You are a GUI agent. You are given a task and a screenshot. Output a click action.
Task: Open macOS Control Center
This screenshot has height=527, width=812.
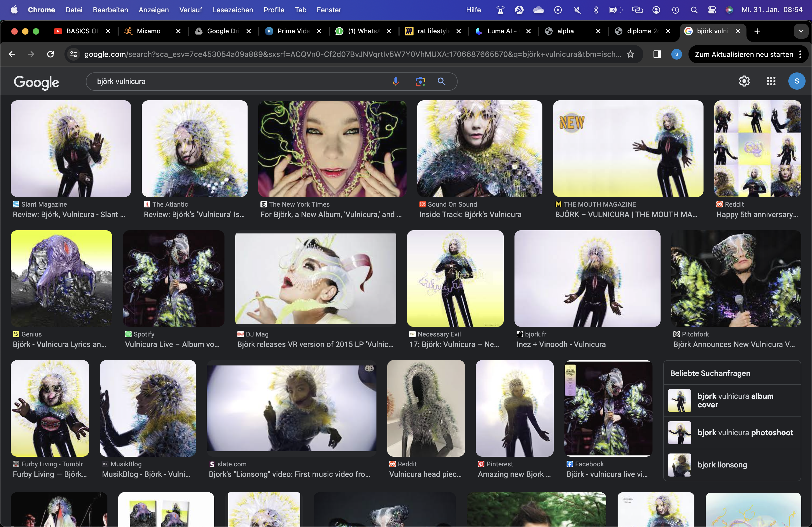point(712,10)
